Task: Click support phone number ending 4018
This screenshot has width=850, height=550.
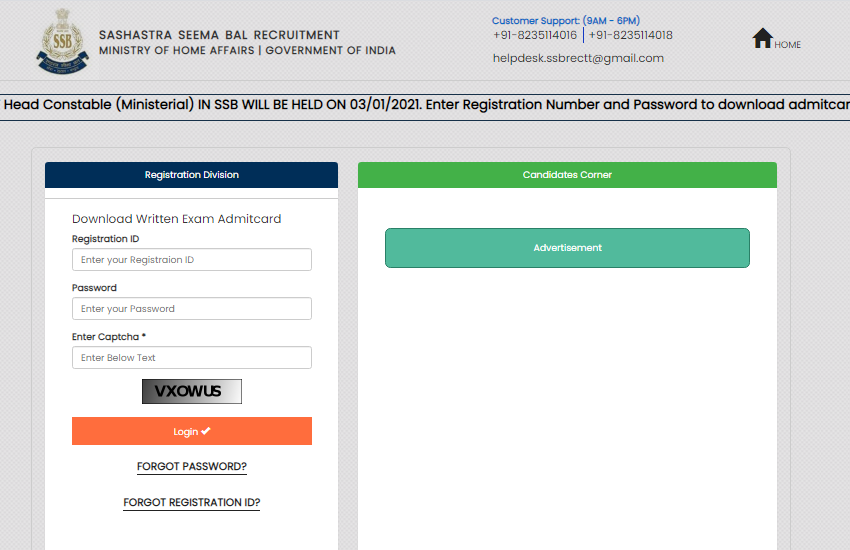Action: pyautogui.click(x=631, y=35)
